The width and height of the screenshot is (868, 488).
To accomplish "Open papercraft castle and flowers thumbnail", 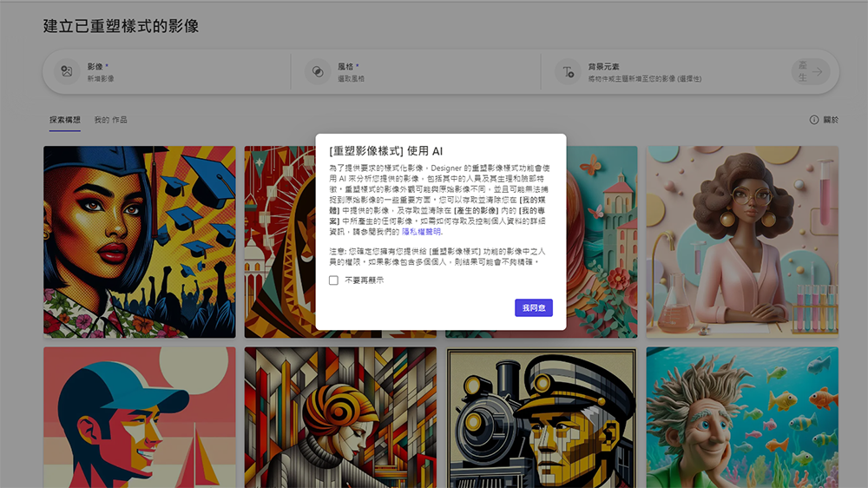I will 602,242.
